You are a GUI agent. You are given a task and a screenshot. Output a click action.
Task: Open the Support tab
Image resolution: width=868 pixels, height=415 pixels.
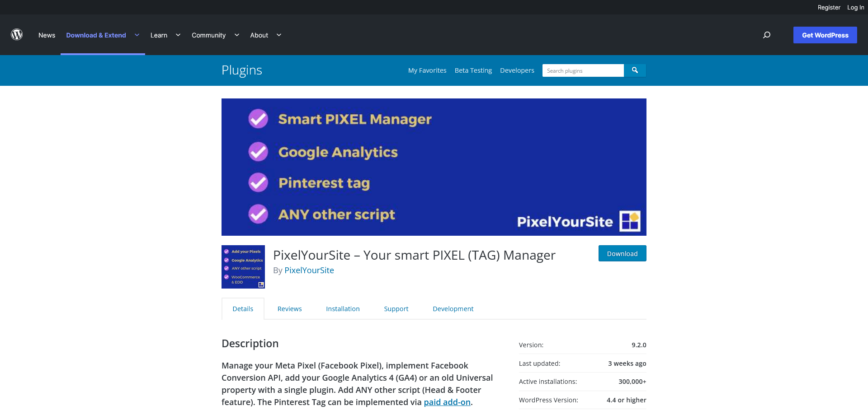coord(396,309)
